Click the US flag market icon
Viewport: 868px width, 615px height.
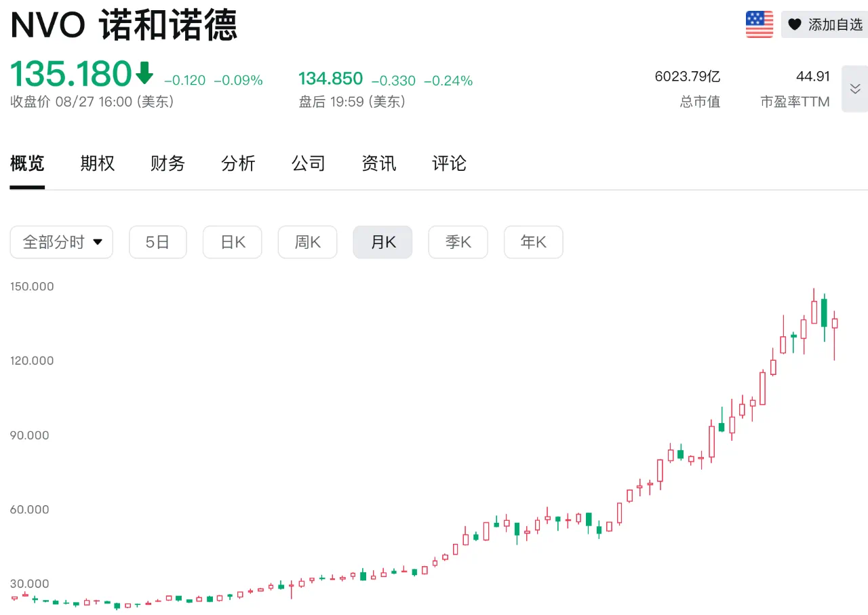click(759, 24)
